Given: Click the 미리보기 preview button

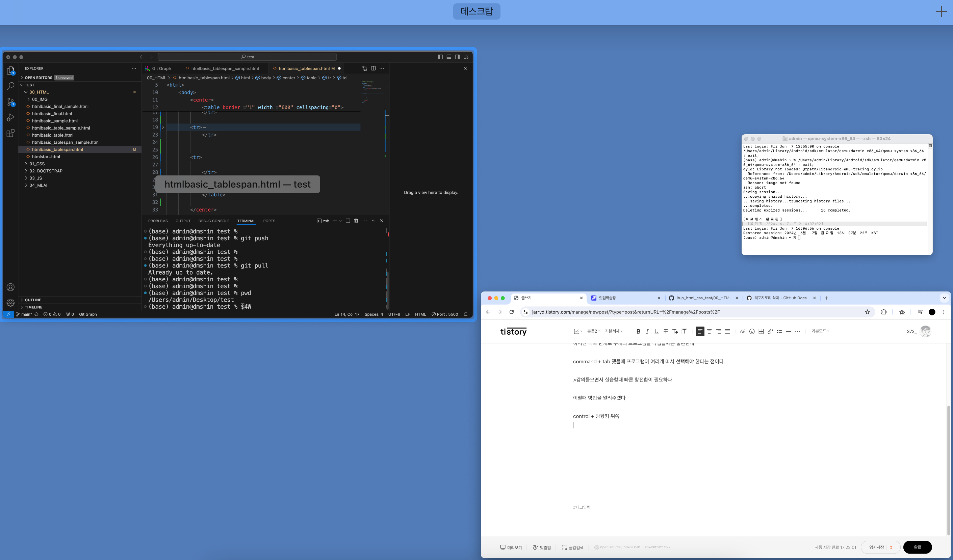Looking at the screenshot, I should point(511,547).
